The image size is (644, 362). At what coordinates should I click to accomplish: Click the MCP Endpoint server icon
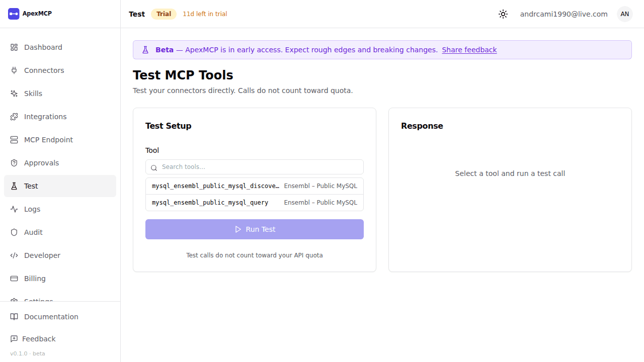(14, 140)
